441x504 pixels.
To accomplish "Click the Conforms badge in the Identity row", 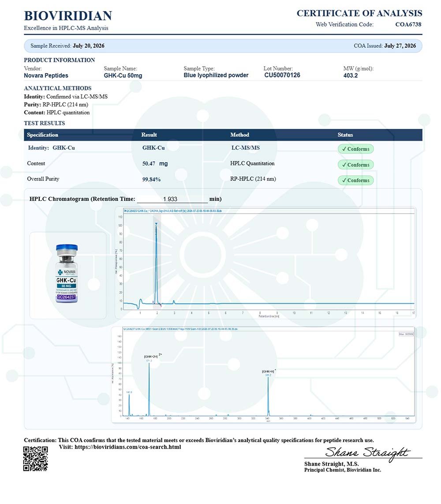I will tap(355, 149).
